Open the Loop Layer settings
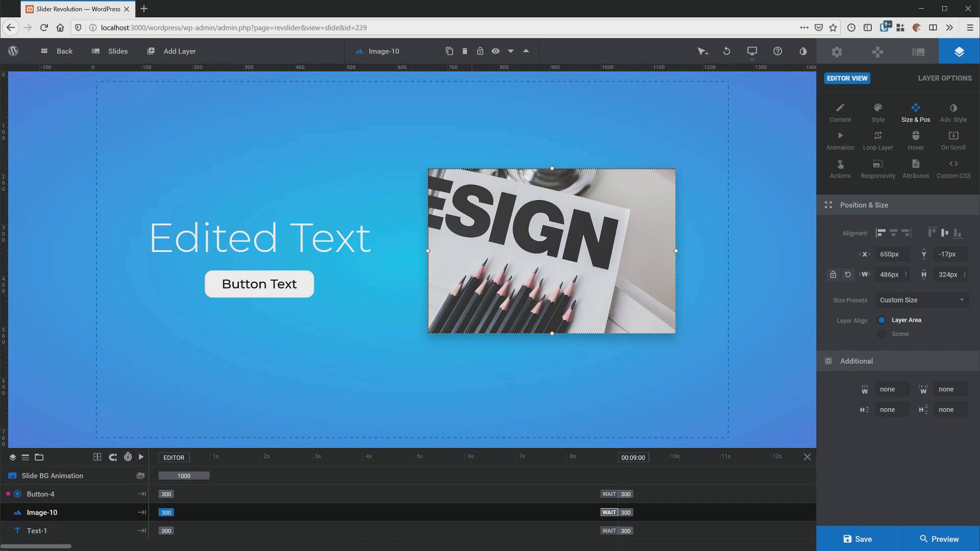The width and height of the screenshot is (980, 551). tap(877, 140)
